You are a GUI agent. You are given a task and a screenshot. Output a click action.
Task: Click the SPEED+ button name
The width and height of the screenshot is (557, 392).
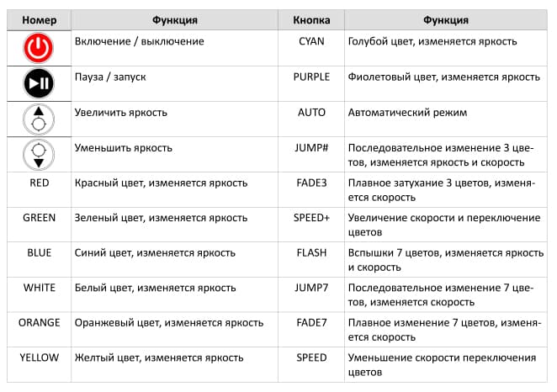311,218
